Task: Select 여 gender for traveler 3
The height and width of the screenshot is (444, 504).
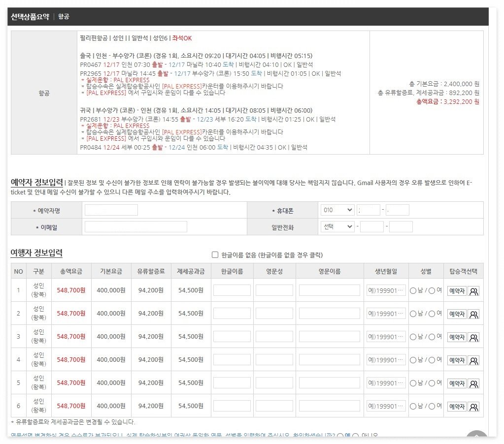Action: coord(432,337)
